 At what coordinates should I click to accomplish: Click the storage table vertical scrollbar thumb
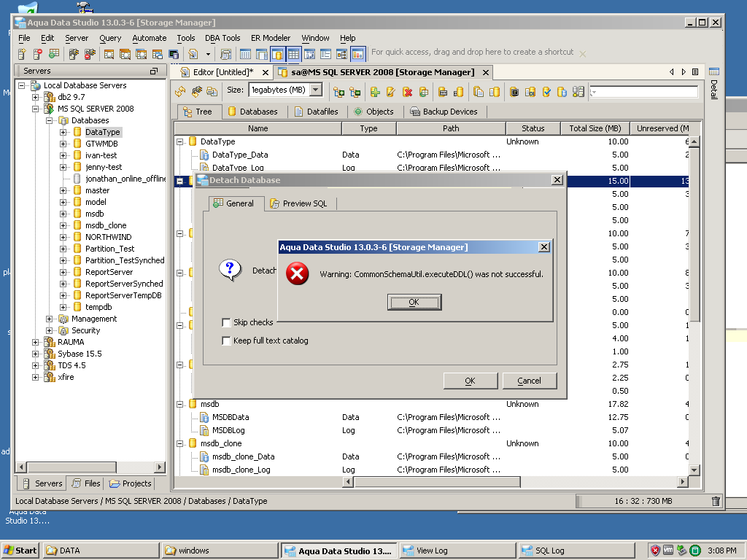point(694,233)
